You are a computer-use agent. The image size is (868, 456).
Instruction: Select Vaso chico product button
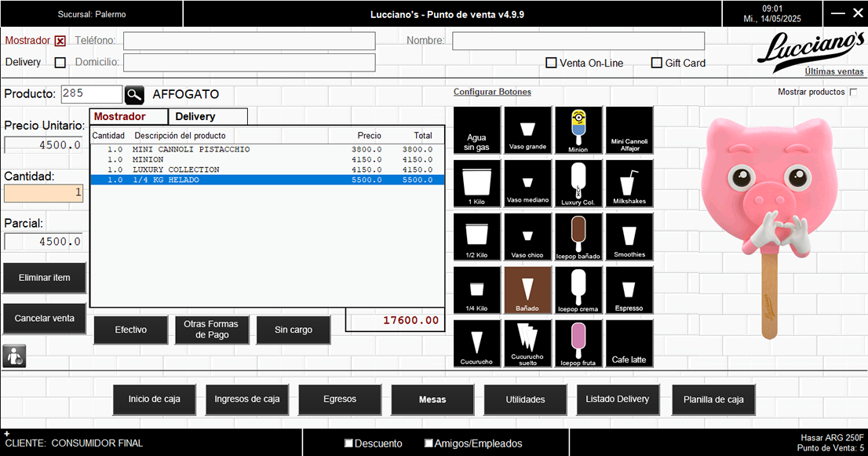(x=527, y=236)
